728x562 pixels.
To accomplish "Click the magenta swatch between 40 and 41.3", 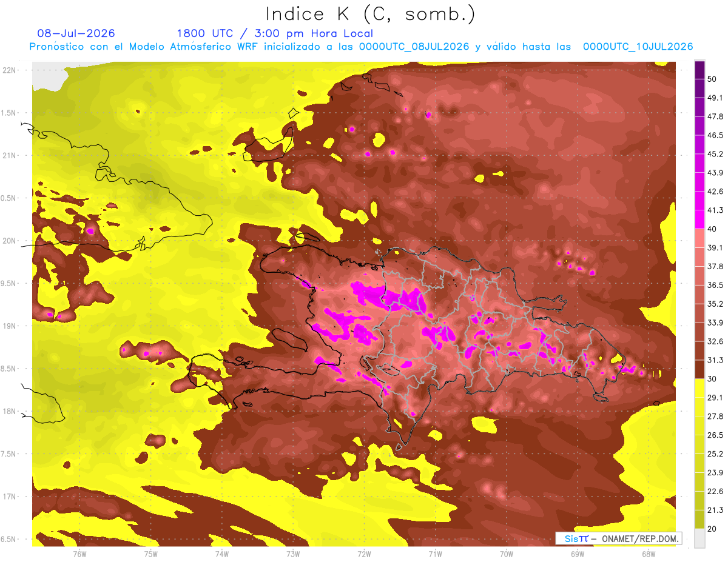I will (699, 219).
